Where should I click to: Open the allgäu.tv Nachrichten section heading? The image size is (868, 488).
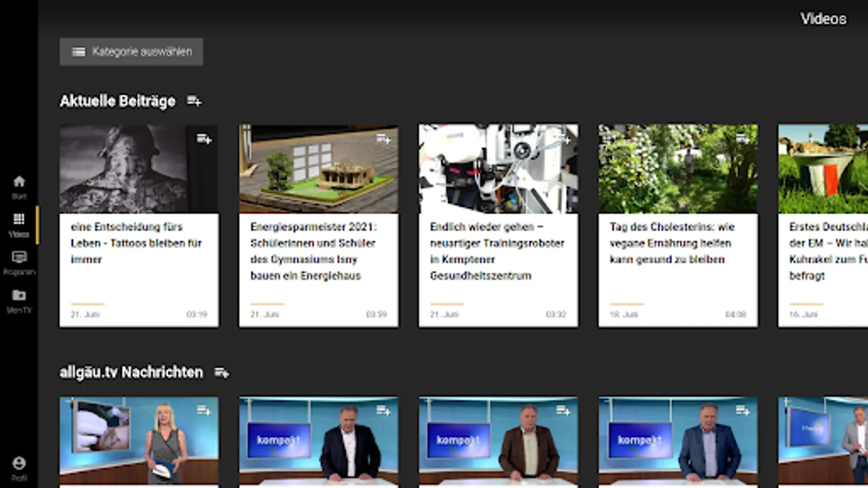coord(131,373)
